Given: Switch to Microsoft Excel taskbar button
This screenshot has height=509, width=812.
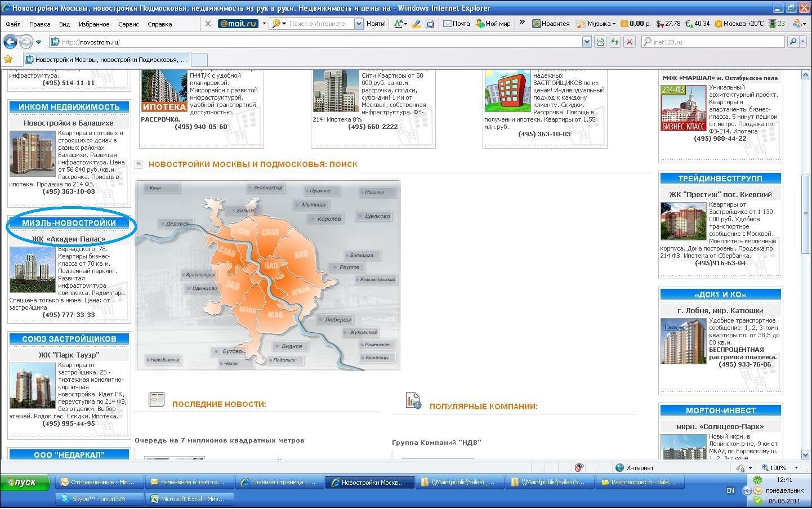Looking at the screenshot, I should (189, 499).
